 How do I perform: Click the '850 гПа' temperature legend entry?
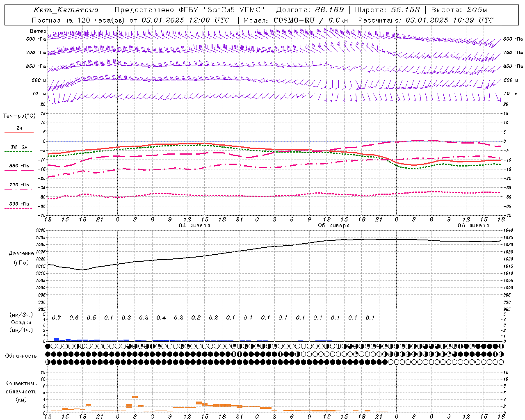19,166
